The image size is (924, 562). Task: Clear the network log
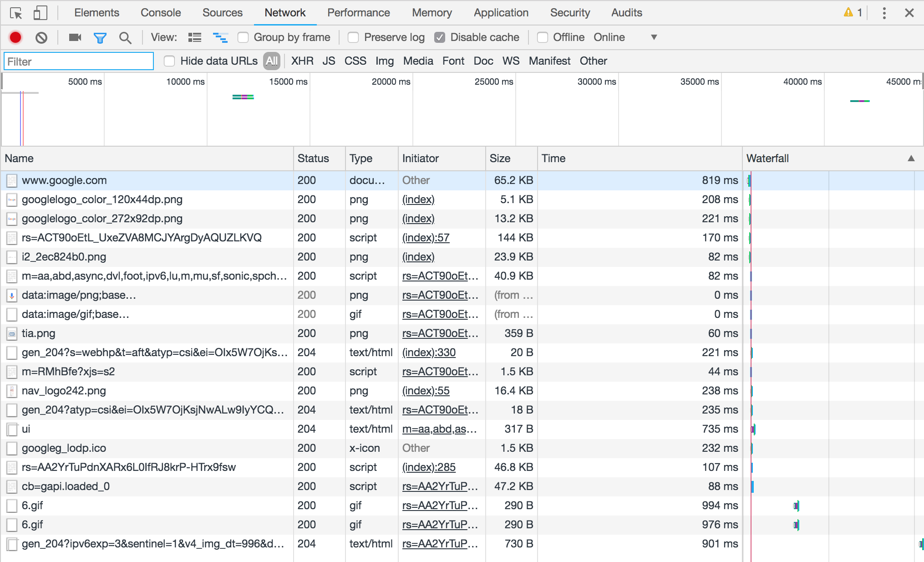pyautogui.click(x=41, y=37)
